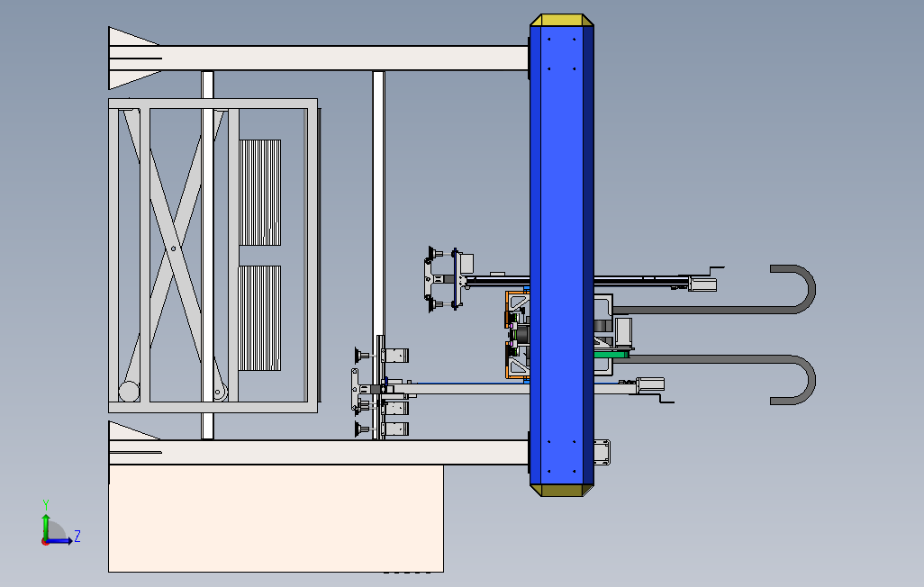Select the lower suction-cup gripper bracket
The width and height of the screenshot is (924, 587).
[x=356, y=390]
